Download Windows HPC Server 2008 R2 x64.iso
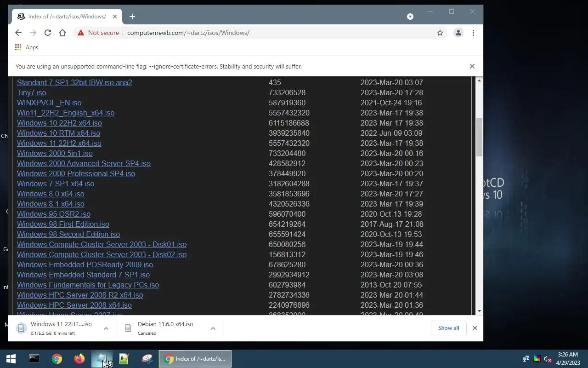Image resolution: width=588 pixels, height=368 pixels. [80, 295]
